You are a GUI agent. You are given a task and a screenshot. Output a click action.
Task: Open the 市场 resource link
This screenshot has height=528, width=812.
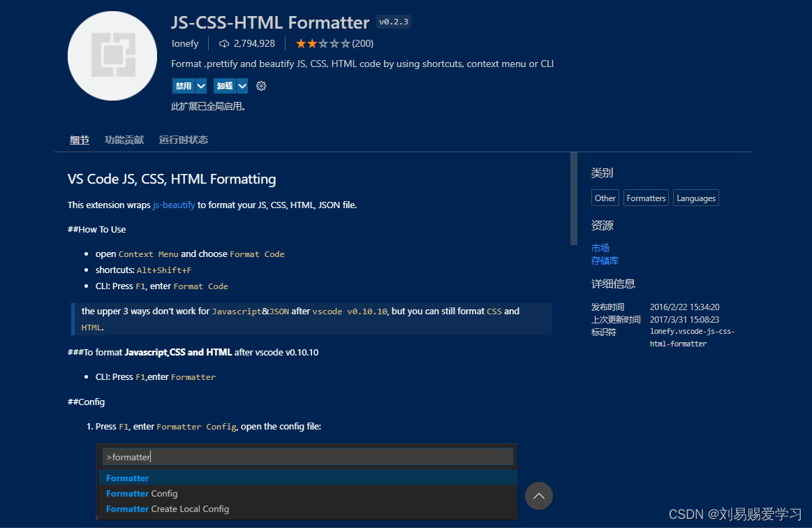point(600,248)
